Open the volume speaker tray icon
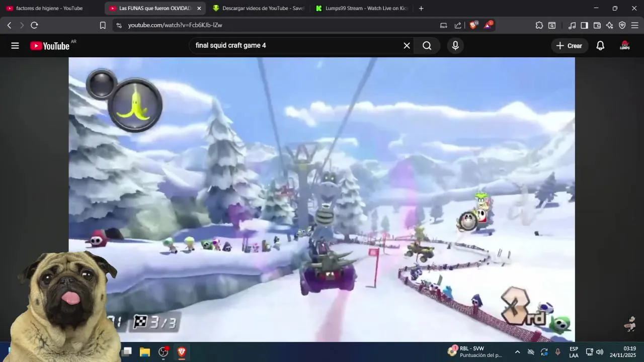Screen dimensions: 644x362 click(x=599, y=352)
